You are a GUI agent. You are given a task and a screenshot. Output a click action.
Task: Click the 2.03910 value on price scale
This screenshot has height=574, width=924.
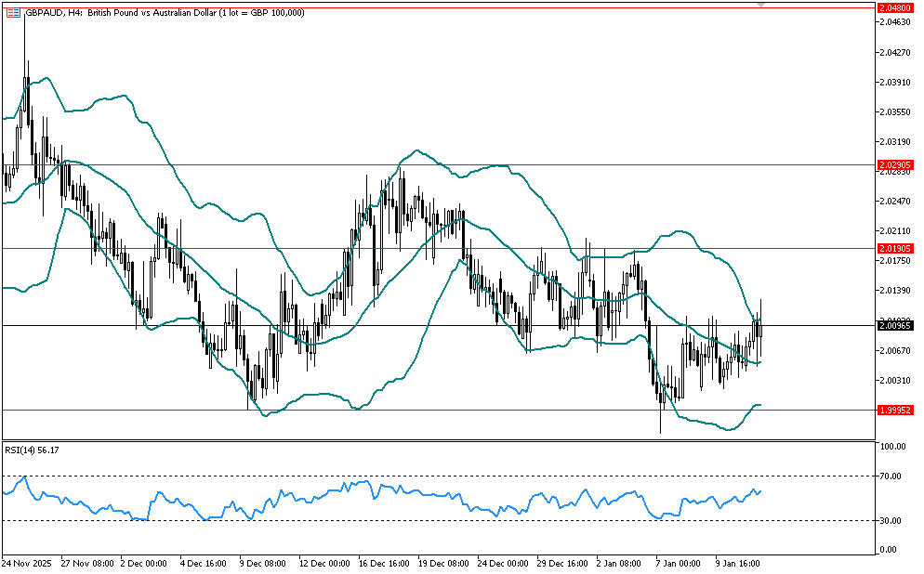click(893, 83)
